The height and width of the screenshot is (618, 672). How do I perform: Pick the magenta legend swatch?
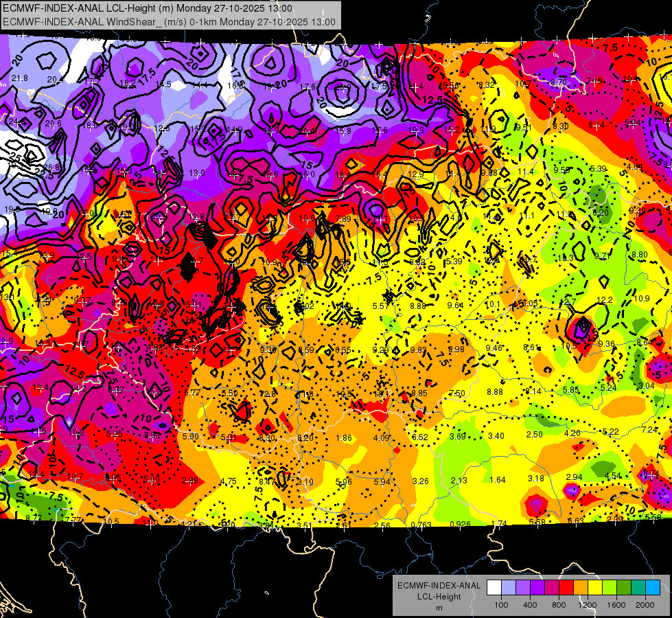(x=552, y=588)
